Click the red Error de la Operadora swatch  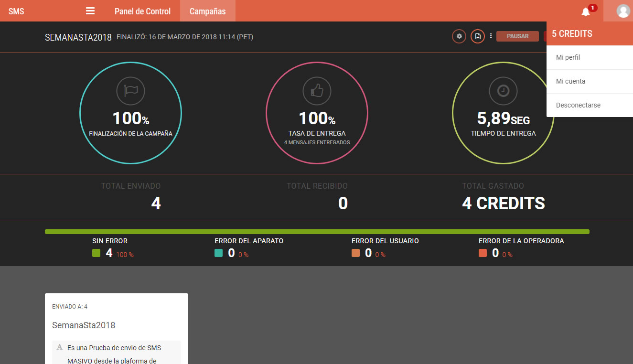click(x=483, y=253)
